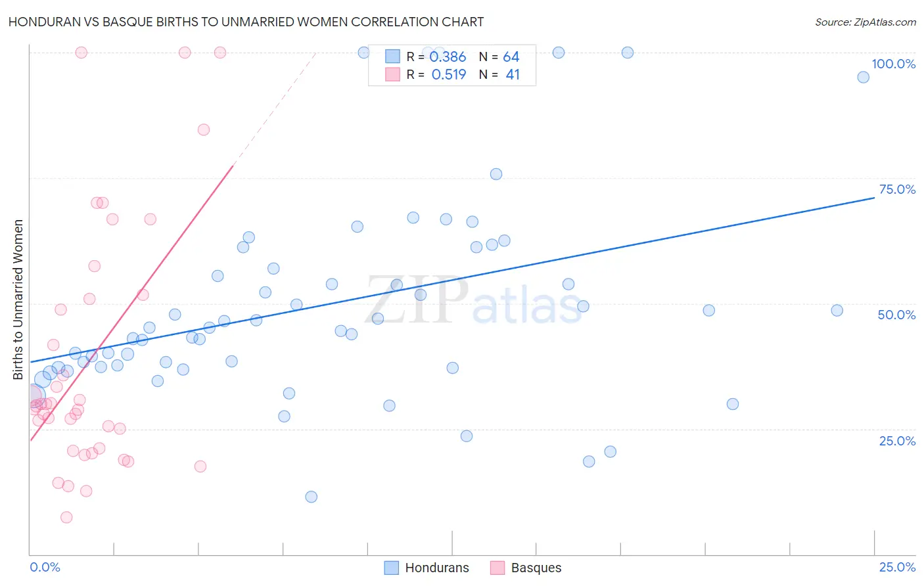Click the 75.0% y-axis tick label

coord(897,189)
